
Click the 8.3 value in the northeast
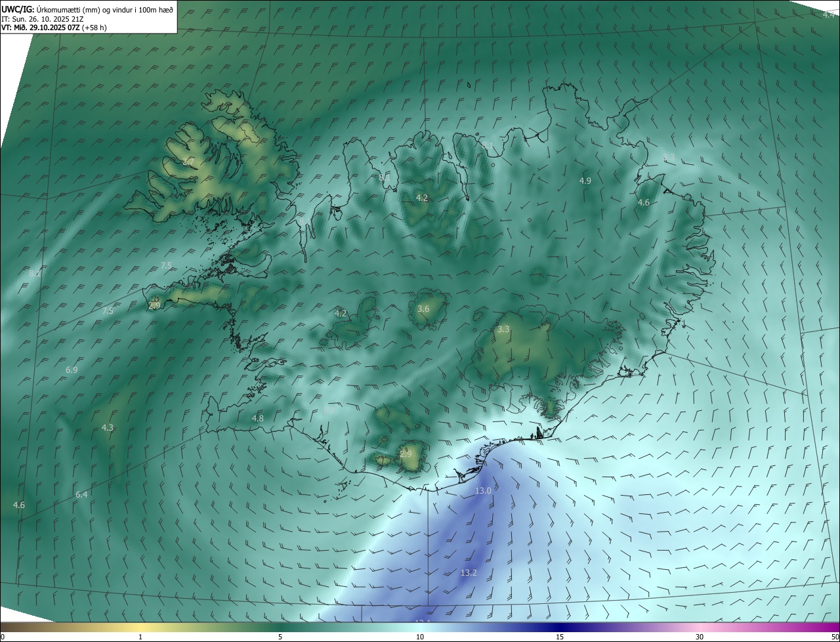669,157
